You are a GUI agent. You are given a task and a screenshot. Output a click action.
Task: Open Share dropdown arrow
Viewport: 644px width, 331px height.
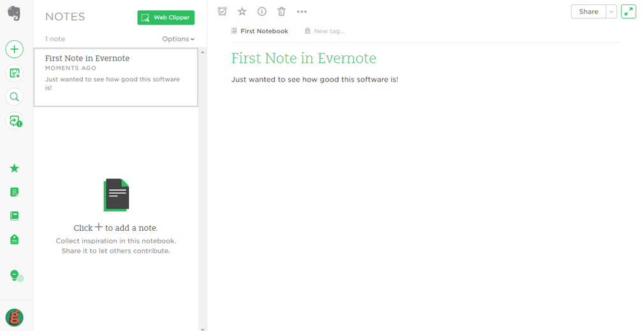click(611, 11)
